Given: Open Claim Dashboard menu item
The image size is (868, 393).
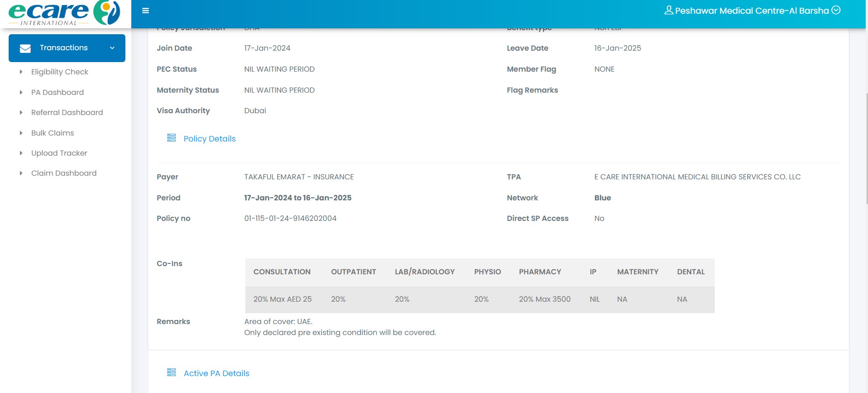Looking at the screenshot, I should (x=64, y=173).
